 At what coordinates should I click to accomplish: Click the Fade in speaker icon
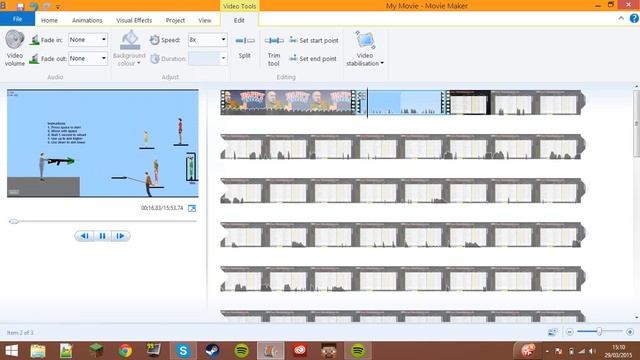(x=34, y=40)
